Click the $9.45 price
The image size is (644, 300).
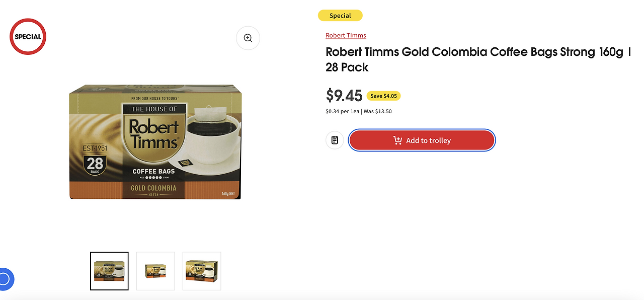click(x=344, y=95)
